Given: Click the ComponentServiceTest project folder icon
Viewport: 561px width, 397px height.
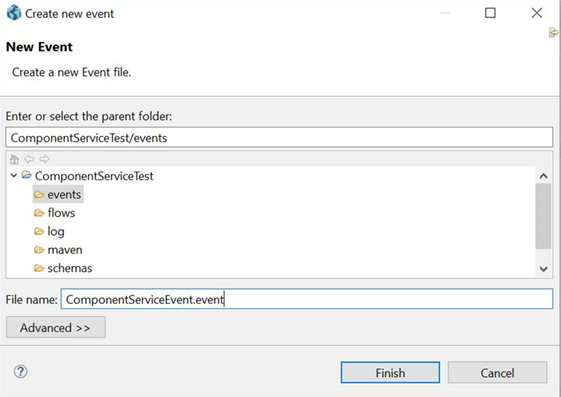Looking at the screenshot, I should 26,175.
